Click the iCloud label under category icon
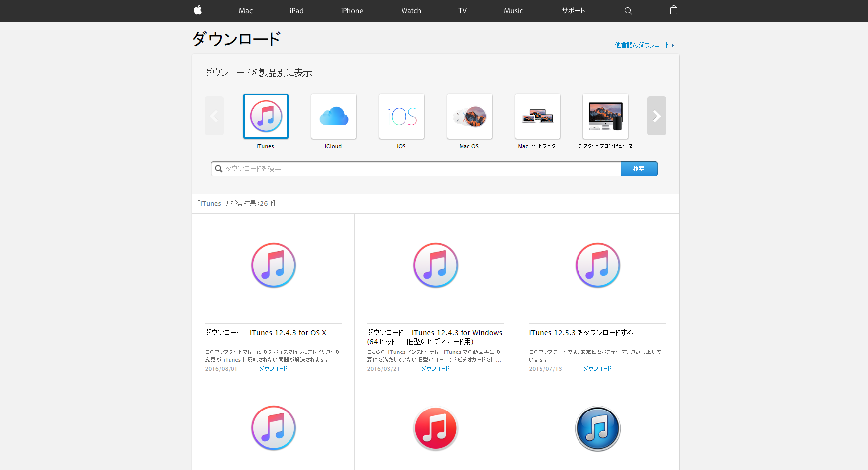Image resolution: width=868 pixels, height=470 pixels. [x=333, y=146]
